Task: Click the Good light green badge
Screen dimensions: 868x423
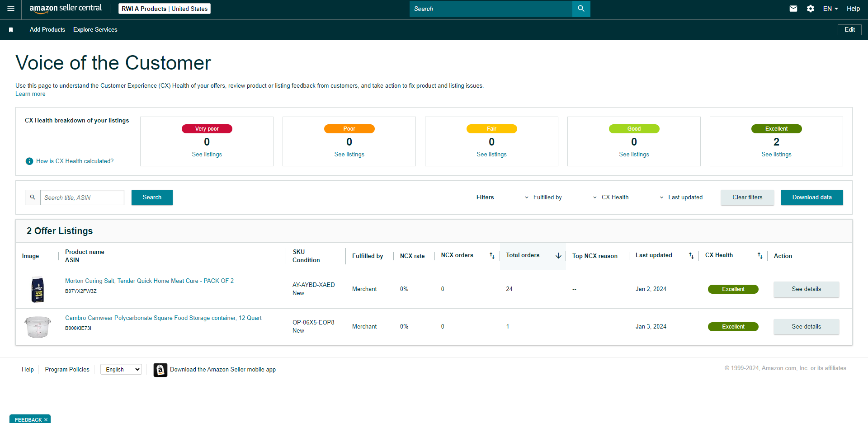Action: pos(634,129)
